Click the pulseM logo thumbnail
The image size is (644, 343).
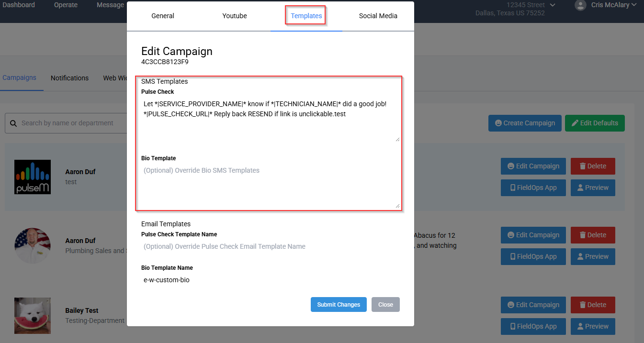coord(33,177)
